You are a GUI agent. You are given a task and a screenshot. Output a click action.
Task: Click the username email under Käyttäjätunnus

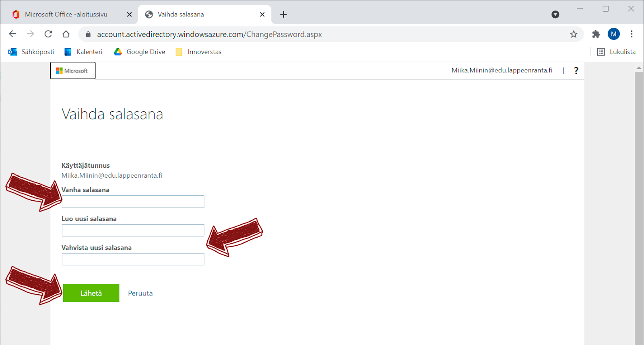coord(112,175)
